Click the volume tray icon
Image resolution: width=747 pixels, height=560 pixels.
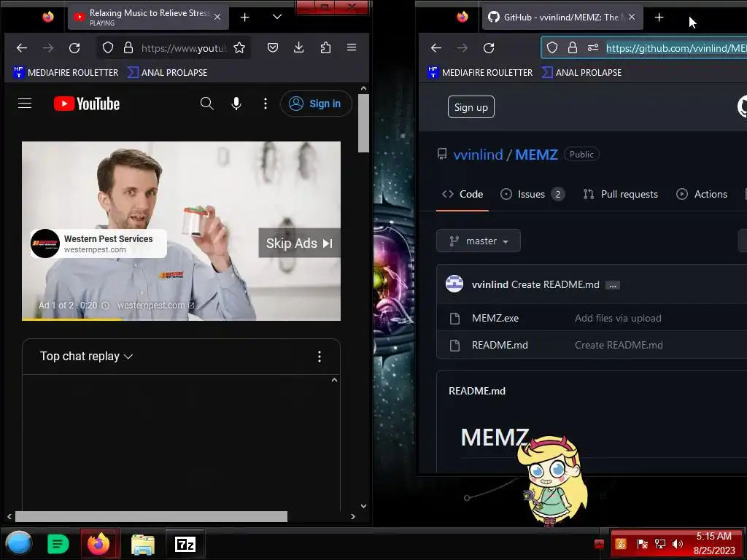(678, 544)
